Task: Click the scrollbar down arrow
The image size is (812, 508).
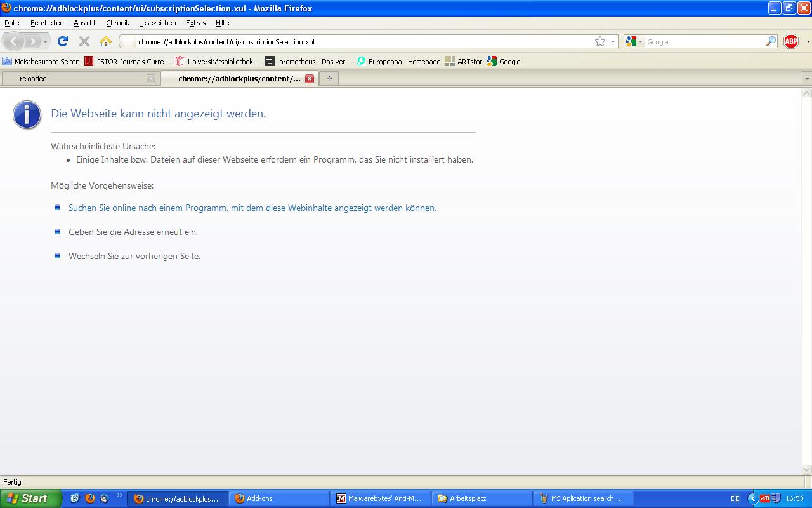Action: tap(807, 470)
